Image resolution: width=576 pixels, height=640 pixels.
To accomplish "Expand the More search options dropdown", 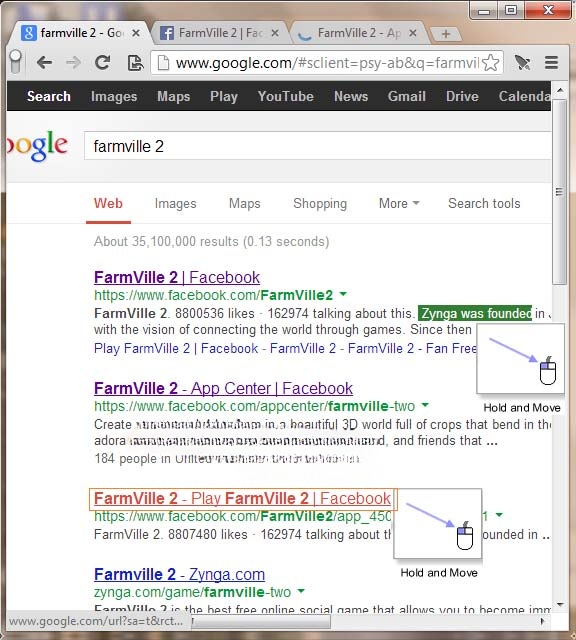I will point(399,203).
